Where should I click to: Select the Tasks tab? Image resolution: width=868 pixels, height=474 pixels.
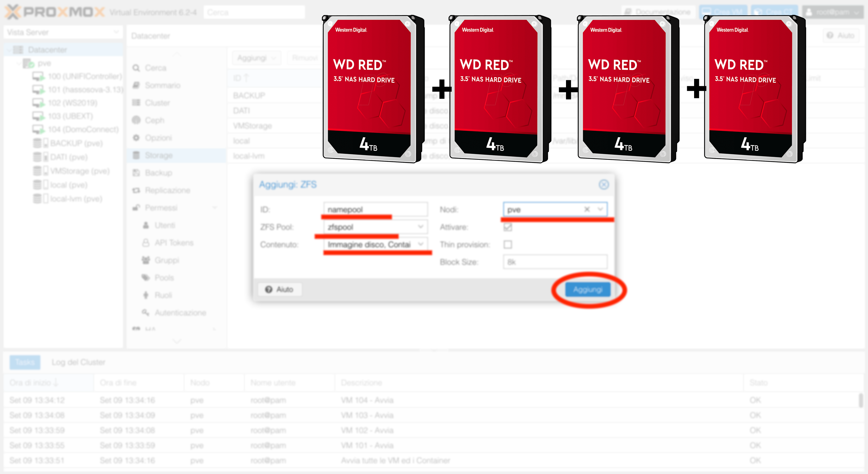[25, 362]
